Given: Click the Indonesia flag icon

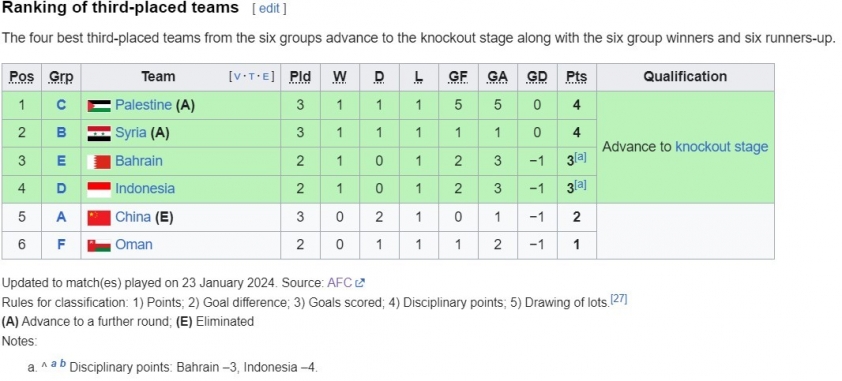Looking at the screenshot, I should (x=99, y=189).
